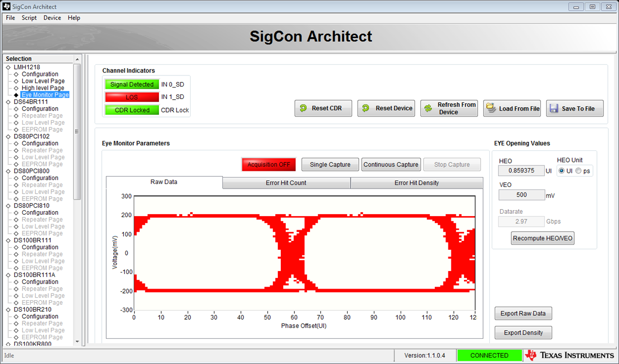Open the Script menu

29,18
